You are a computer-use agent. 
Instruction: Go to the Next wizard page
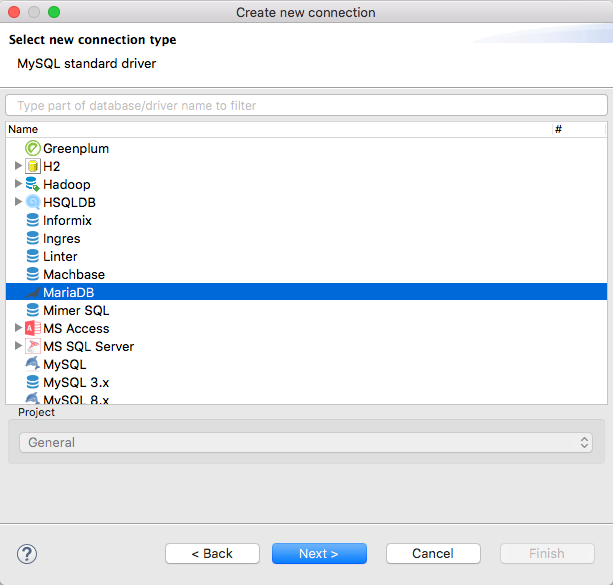pos(319,554)
